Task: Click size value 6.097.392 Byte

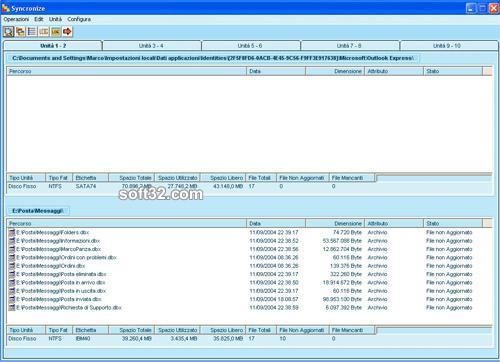Action: [343, 307]
